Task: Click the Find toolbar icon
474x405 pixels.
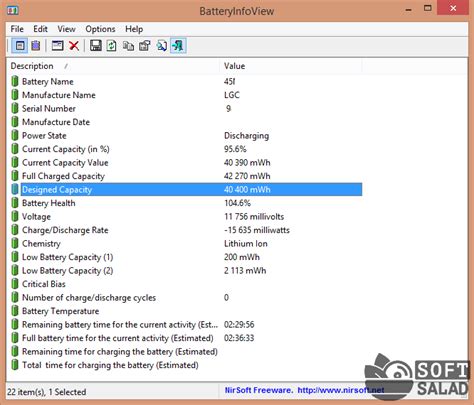Action: [x=162, y=46]
